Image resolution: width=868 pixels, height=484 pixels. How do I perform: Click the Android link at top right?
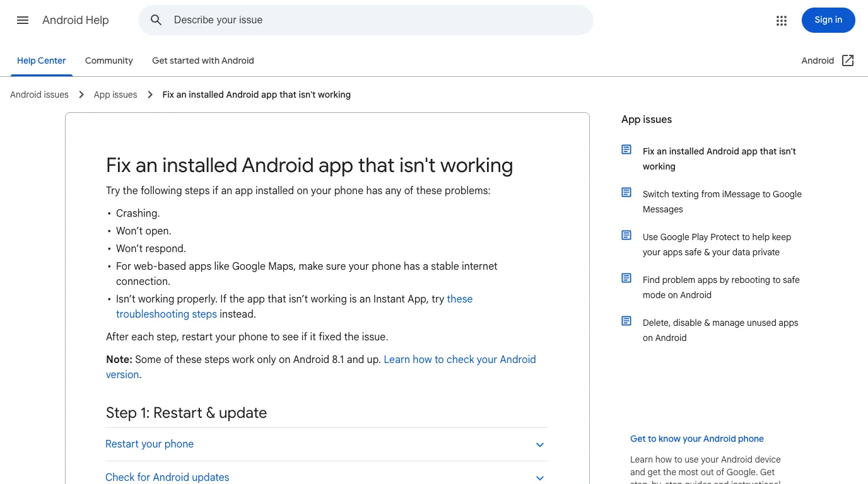[818, 60]
